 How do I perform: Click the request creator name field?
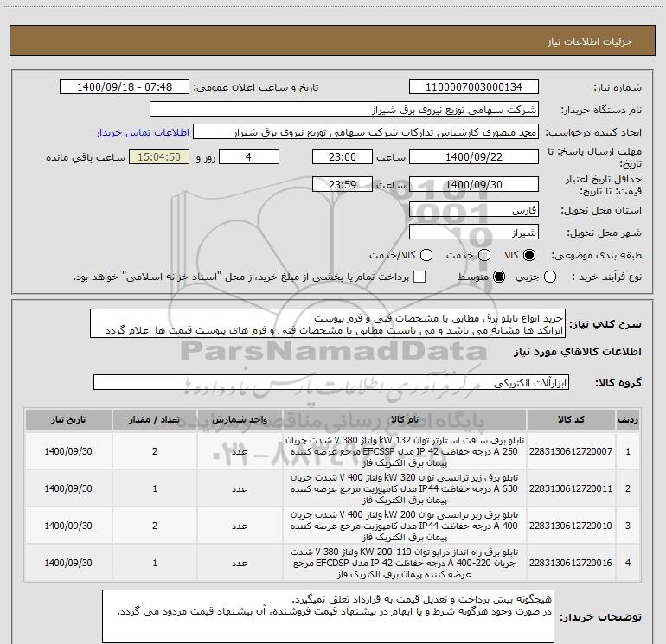pos(366,132)
